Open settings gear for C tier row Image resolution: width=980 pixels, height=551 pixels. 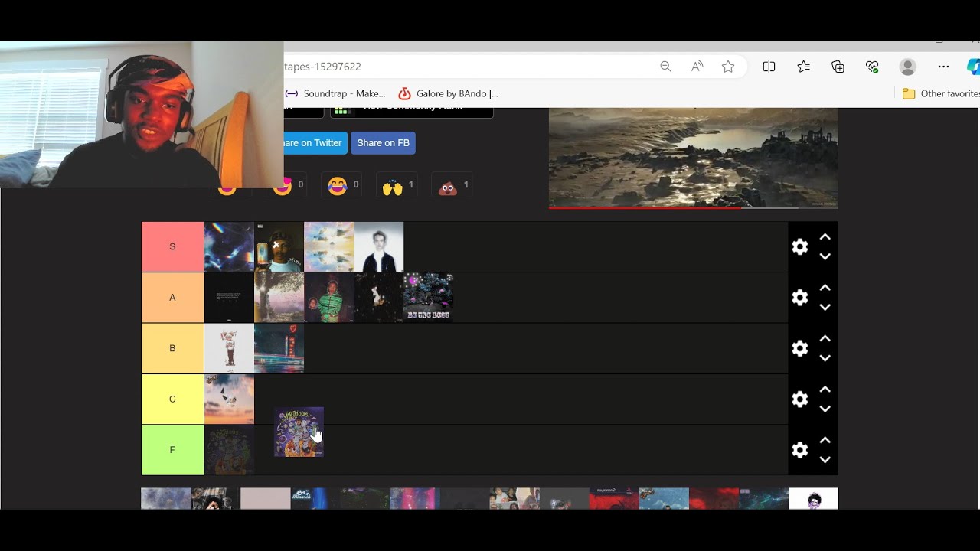tap(800, 399)
